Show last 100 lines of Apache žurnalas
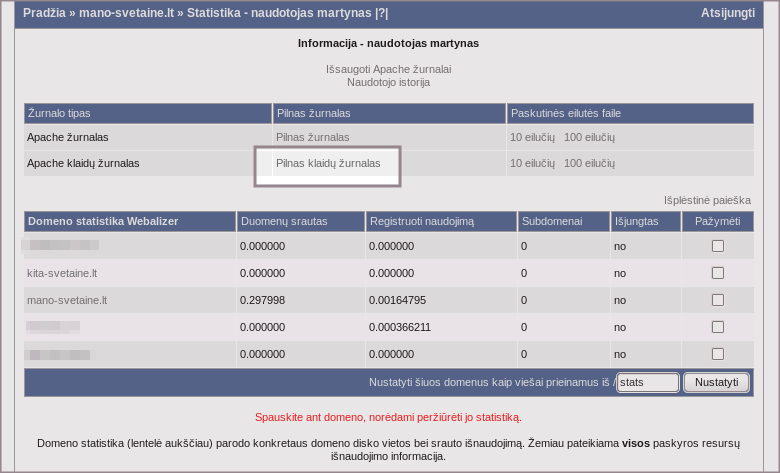 [x=589, y=137]
